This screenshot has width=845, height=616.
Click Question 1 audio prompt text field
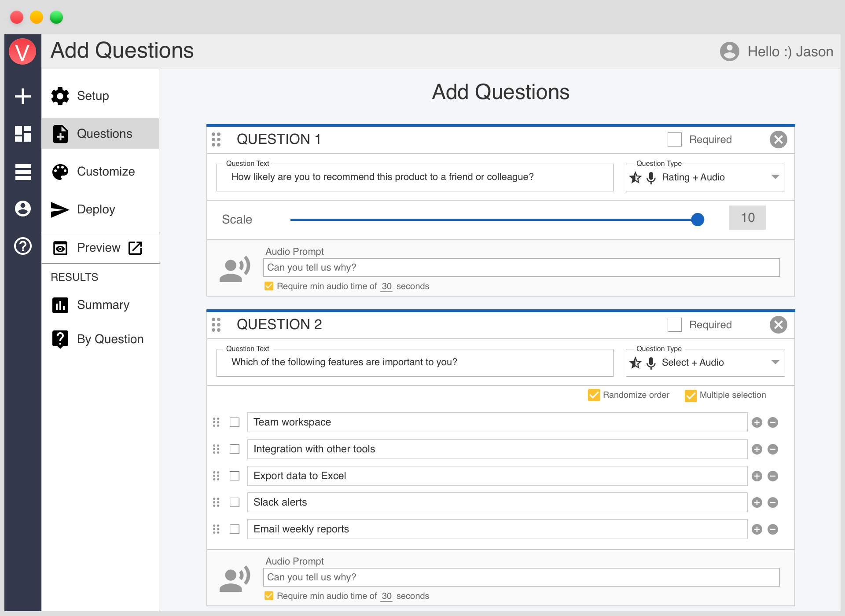coord(521,268)
